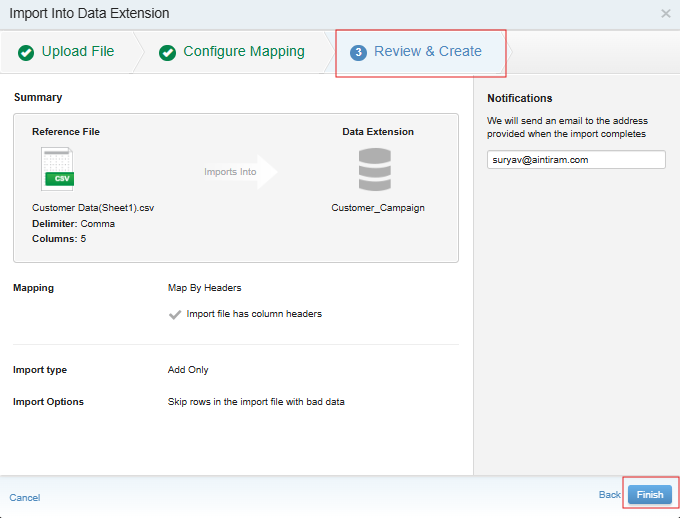The width and height of the screenshot is (680, 518).
Task: Click the Imports Into arrow graphic
Action: (241, 172)
